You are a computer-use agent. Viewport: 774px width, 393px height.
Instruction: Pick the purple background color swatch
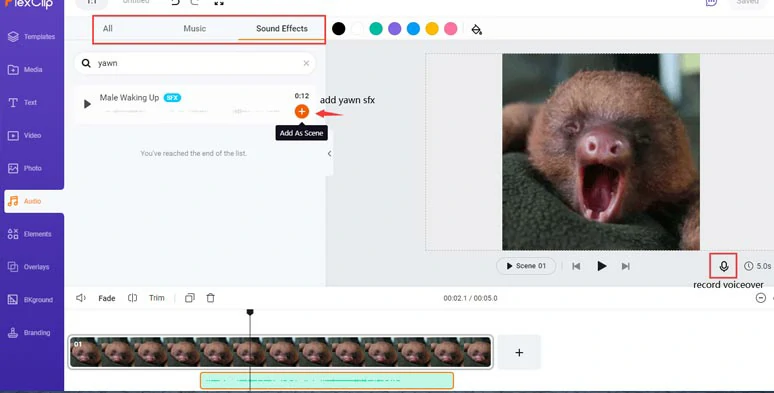[394, 29]
